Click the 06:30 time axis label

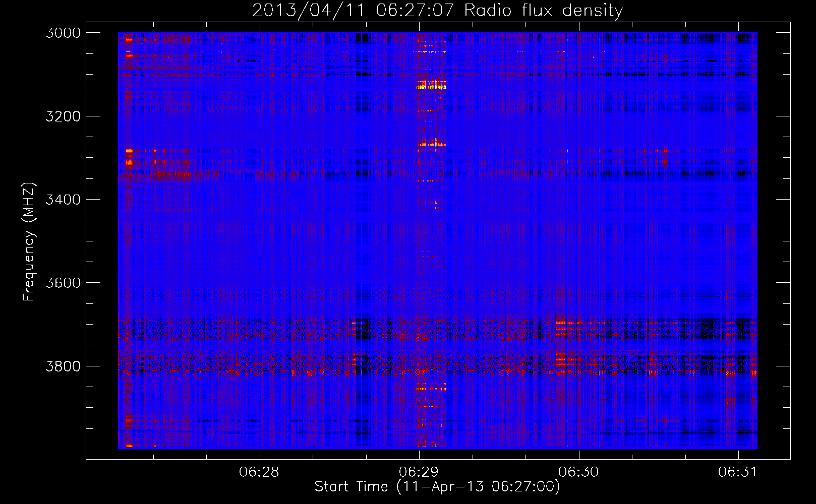[578, 472]
